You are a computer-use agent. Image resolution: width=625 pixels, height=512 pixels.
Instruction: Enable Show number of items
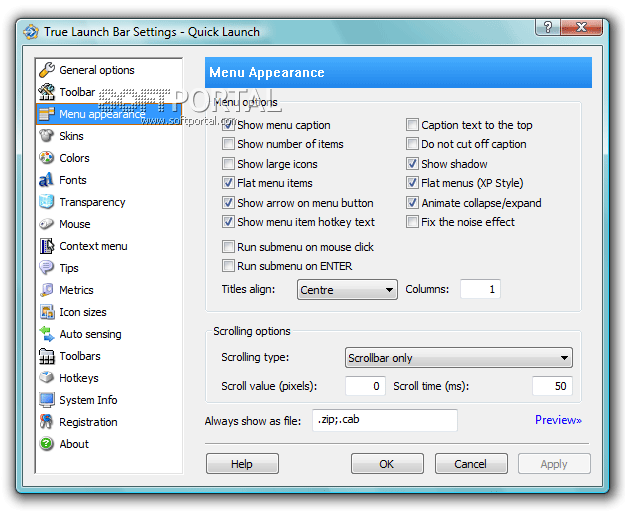pos(228,144)
